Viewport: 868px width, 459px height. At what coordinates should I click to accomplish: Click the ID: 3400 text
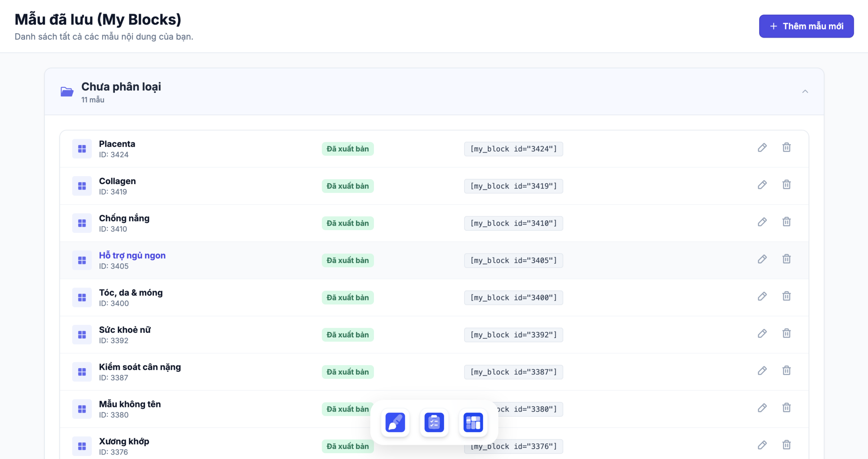114,303
